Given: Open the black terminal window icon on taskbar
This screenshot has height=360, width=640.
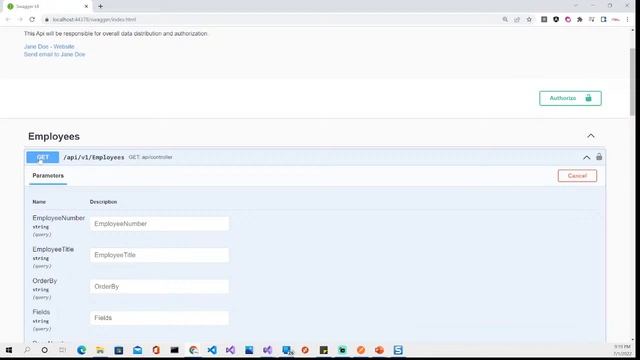Looking at the screenshot, I should pyautogui.click(x=175, y=350).
